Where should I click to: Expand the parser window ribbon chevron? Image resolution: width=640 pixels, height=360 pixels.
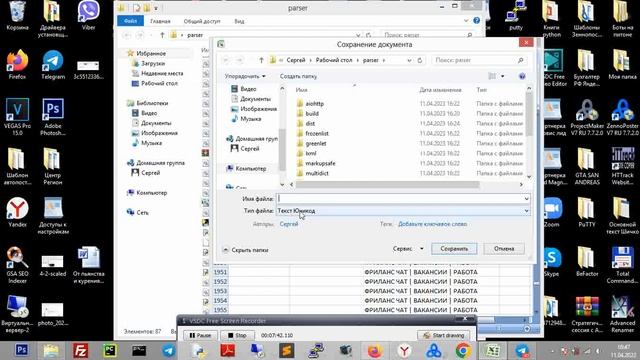click(x=466, y=20)
